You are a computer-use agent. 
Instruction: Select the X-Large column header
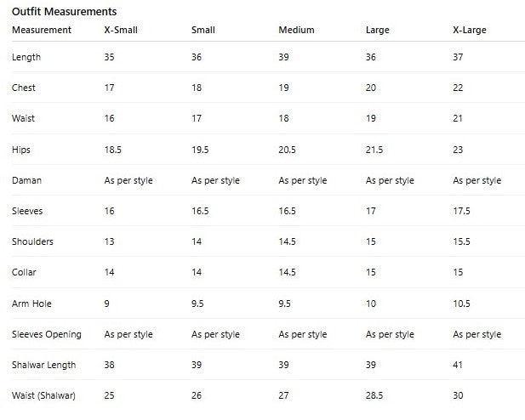click(x=470, y=31)
